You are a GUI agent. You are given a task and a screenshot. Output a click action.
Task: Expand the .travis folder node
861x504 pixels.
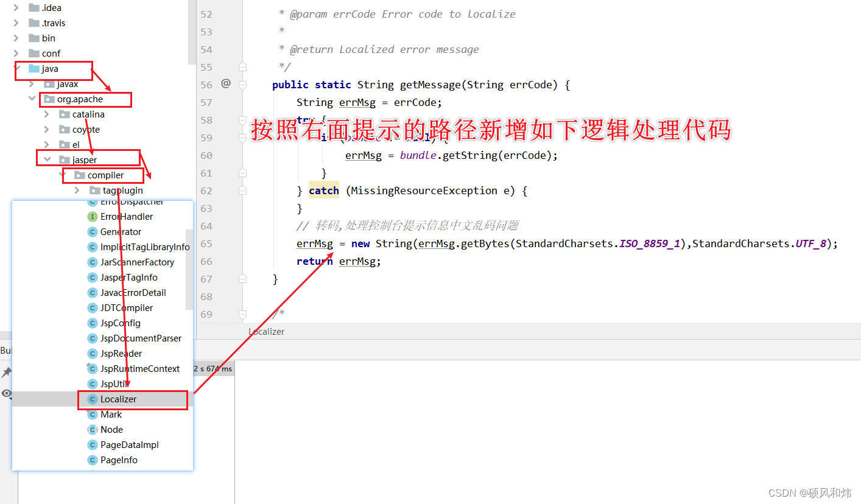point(16,23)
